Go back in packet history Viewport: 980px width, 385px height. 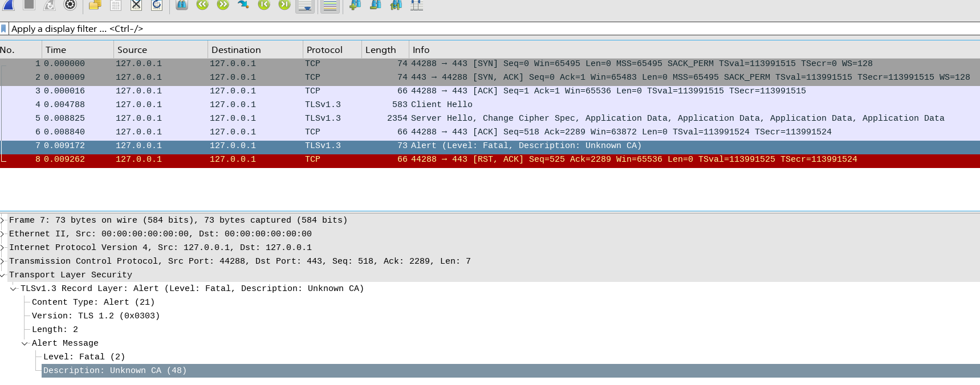coord(202,5)
